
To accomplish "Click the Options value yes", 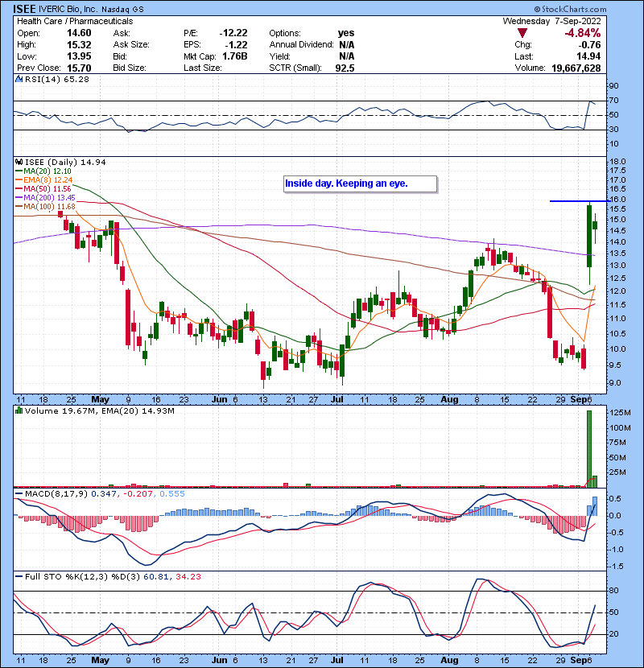I will pyautogui.click(x=346, y=33).
